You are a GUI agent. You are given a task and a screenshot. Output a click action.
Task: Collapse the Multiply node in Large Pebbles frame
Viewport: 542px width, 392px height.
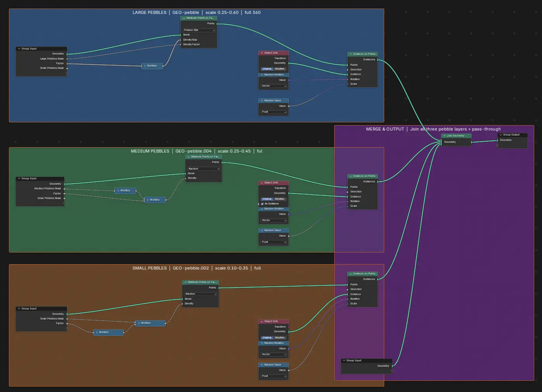[145, 66]
